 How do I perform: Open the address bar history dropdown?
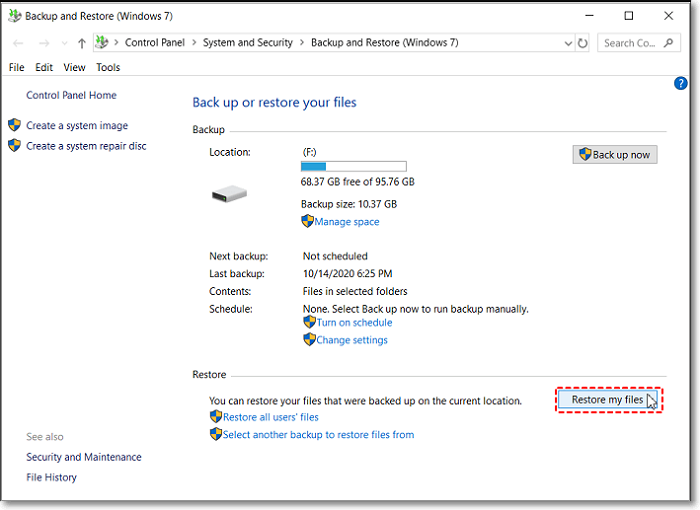(x=568, y=43)
